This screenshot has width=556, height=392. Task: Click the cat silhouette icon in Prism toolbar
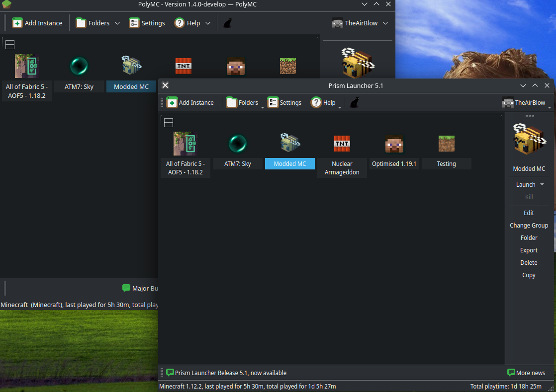354,102
